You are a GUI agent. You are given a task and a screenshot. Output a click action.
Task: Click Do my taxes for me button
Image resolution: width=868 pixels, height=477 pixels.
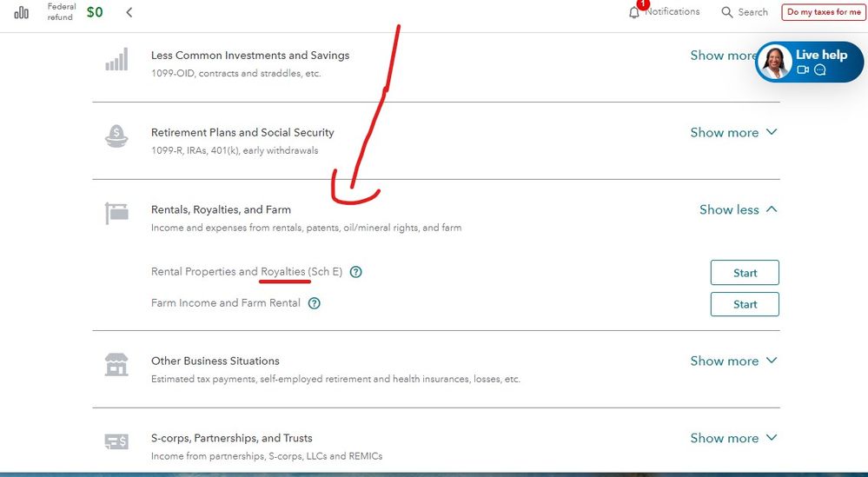click(824, 12)
